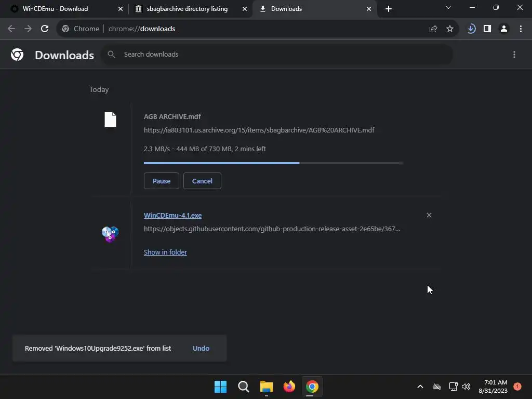Cancel the AGB ARCHIVE.mdf download

point(202,181)
